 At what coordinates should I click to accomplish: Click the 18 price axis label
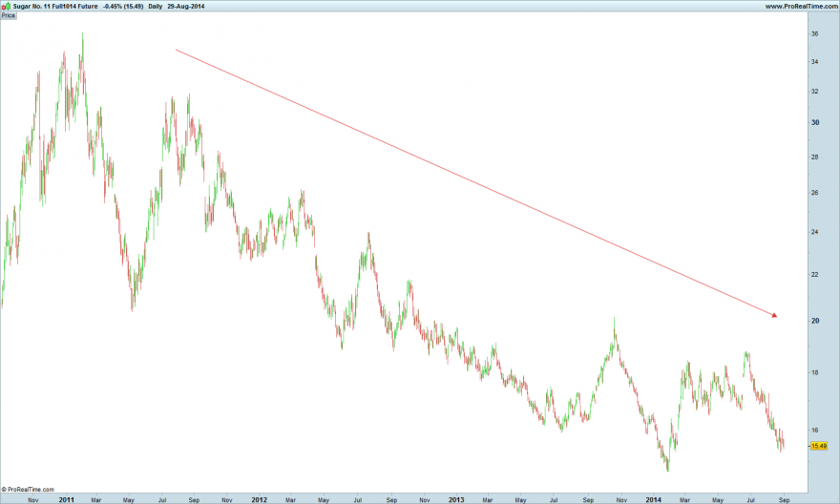click(815, 373)
